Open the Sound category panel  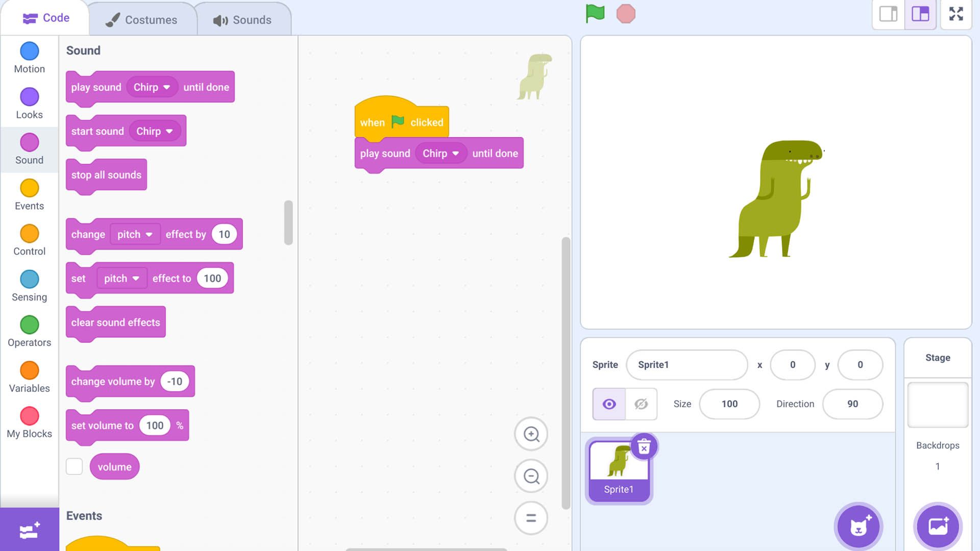click(x=29, y=148)
